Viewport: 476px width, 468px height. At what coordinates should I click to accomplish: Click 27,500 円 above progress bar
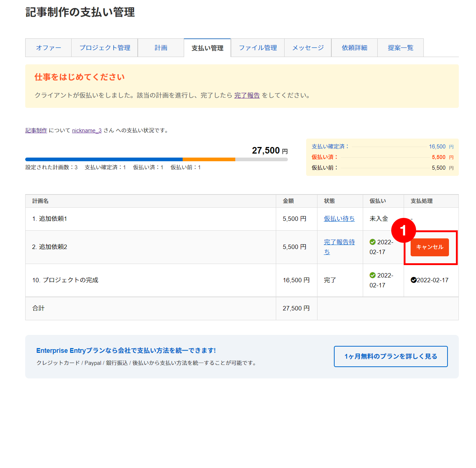tap(270, 151)
